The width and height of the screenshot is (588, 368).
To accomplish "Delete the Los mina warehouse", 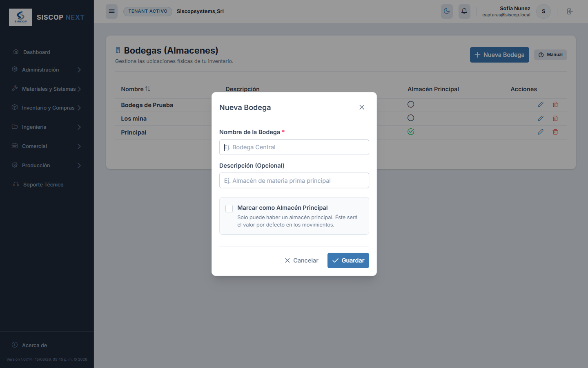I will (x=555, y=119).
